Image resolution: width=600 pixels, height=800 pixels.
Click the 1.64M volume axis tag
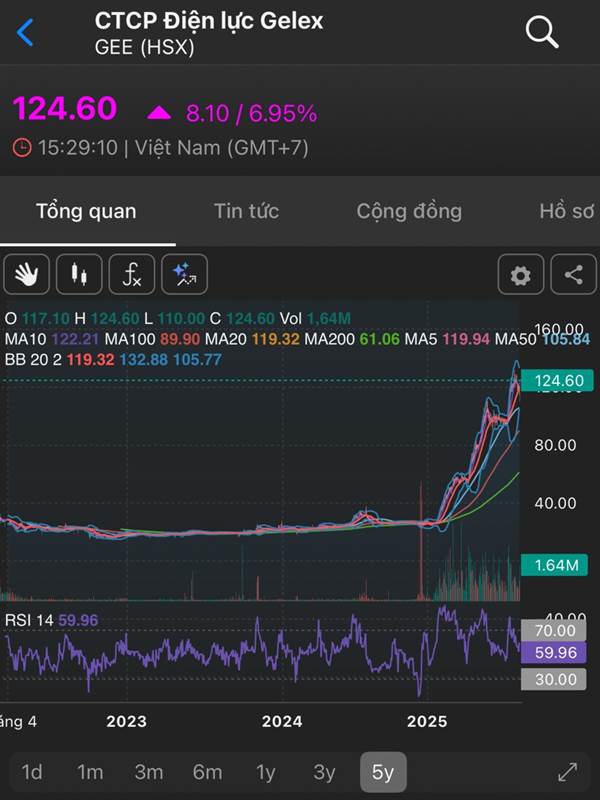[x=554, y=565]
